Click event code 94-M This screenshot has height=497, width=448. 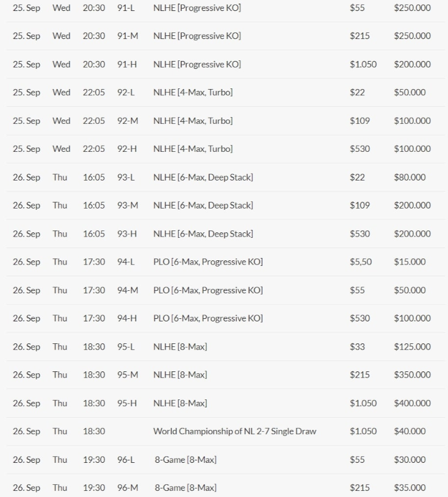point(127,290)
